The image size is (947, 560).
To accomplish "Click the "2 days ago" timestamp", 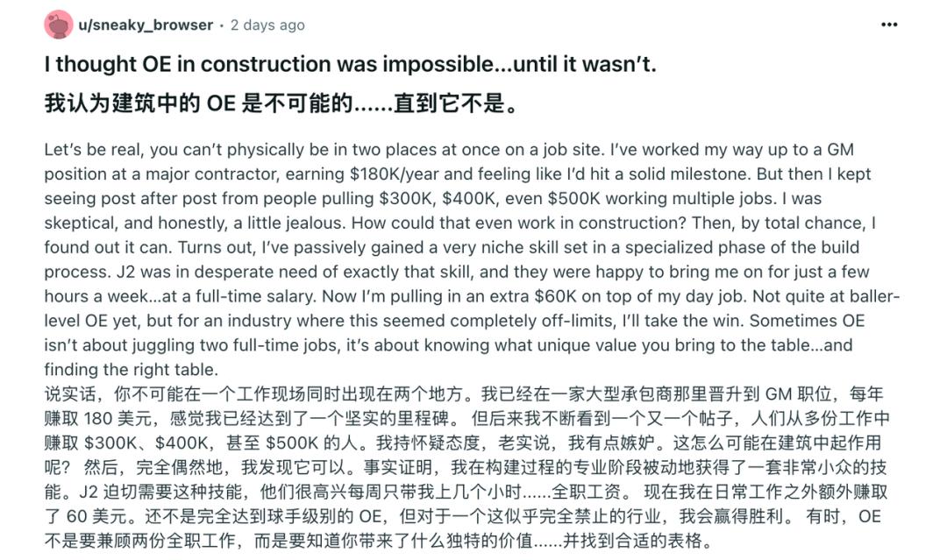I will [267, 25].
